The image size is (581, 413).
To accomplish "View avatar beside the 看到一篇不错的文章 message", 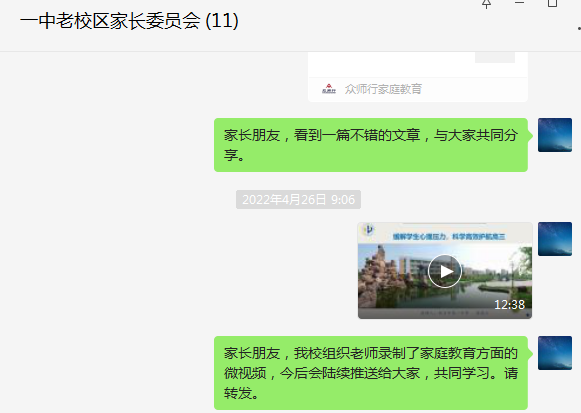I will click(x=555, y=135).
